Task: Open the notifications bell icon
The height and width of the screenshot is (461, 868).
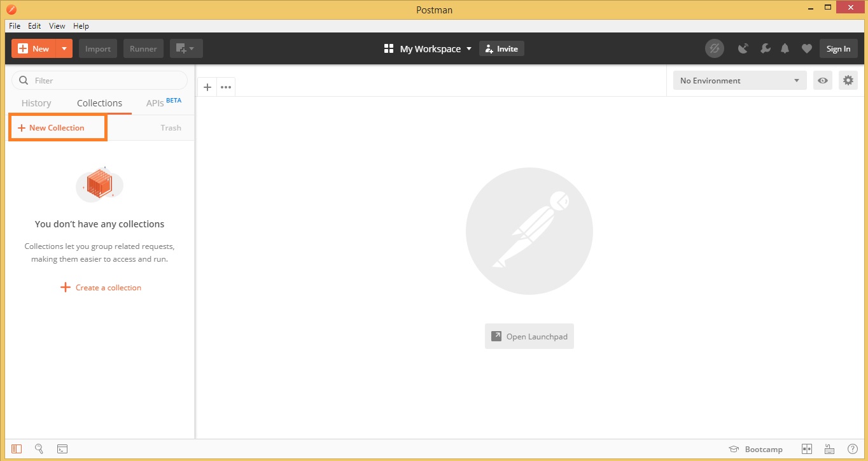Action: [x=785, y=49]
